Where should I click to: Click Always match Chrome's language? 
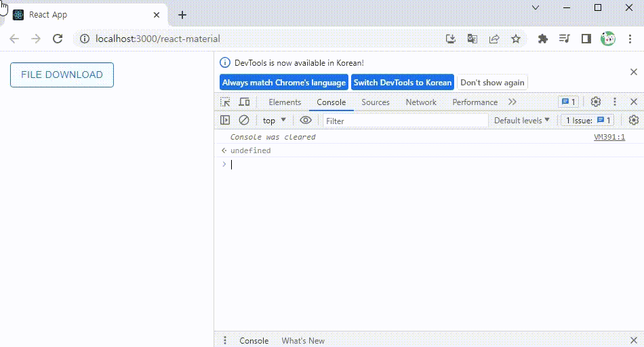pos(284,83)
